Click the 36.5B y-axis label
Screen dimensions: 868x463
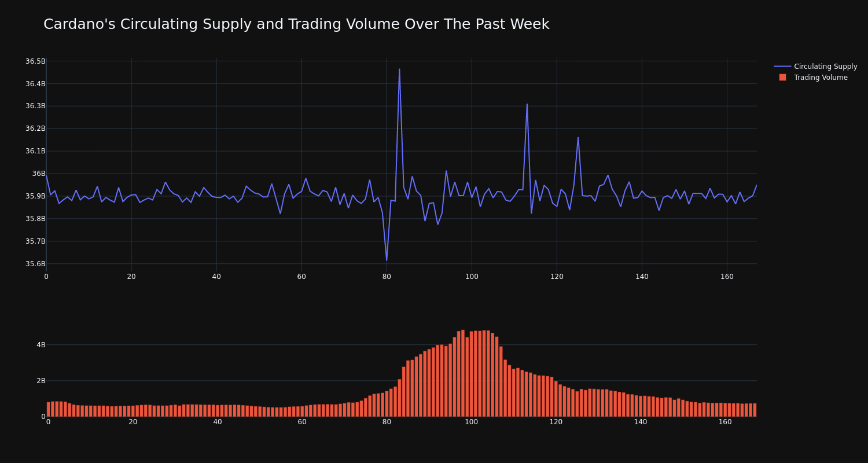tap(35, 61)
